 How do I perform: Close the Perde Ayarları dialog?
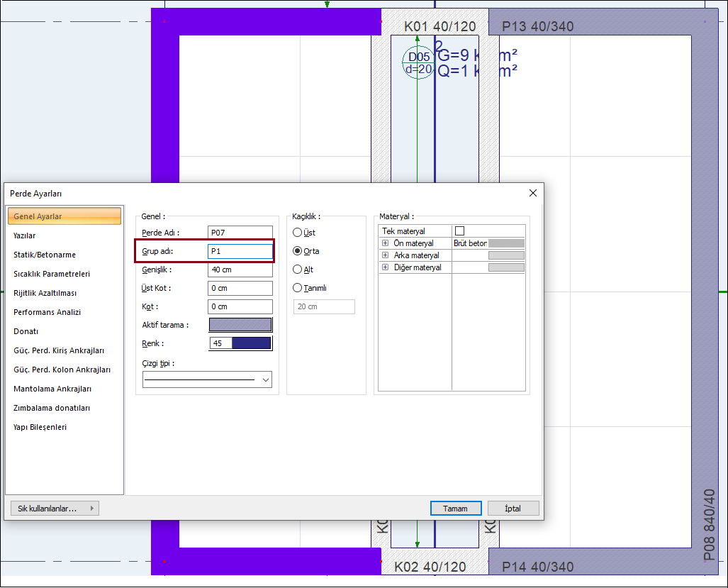tap(532, 193)
